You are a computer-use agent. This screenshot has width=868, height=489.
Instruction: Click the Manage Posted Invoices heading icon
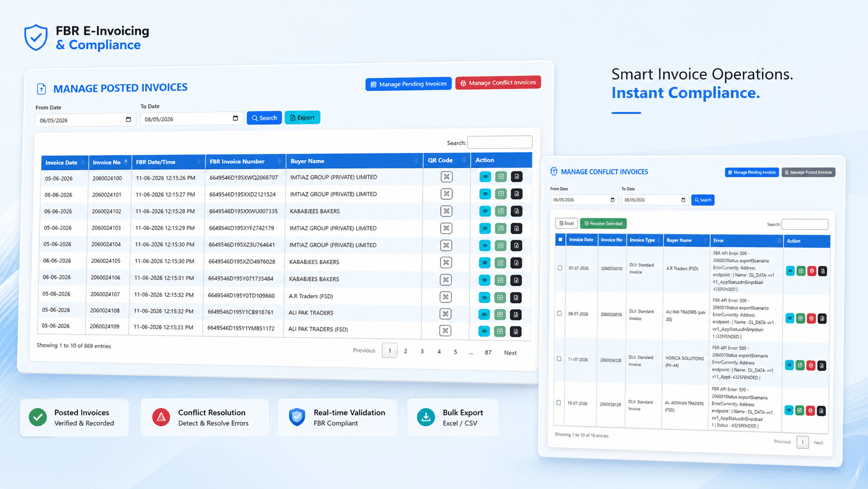[x=42, y=89]
